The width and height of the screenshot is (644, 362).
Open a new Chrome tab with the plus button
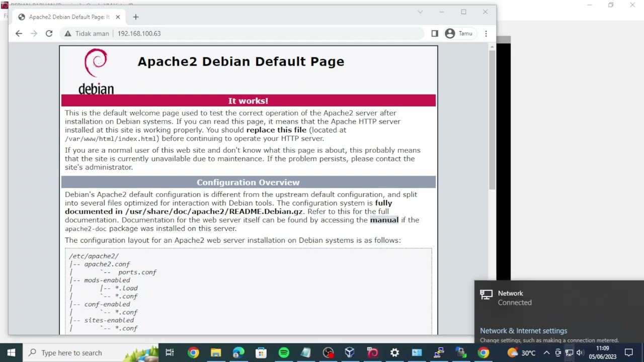coord(135,17)
